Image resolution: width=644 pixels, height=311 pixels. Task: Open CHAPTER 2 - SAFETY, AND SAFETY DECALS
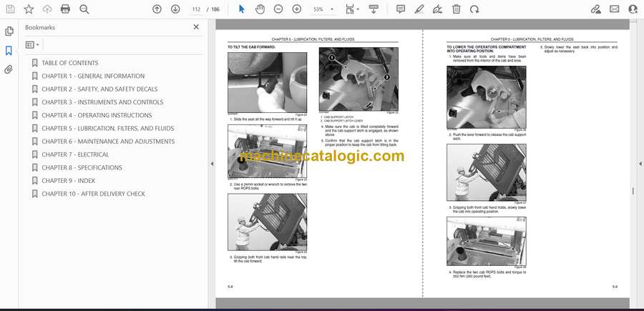pyautogui.click(x=99, y=89)
